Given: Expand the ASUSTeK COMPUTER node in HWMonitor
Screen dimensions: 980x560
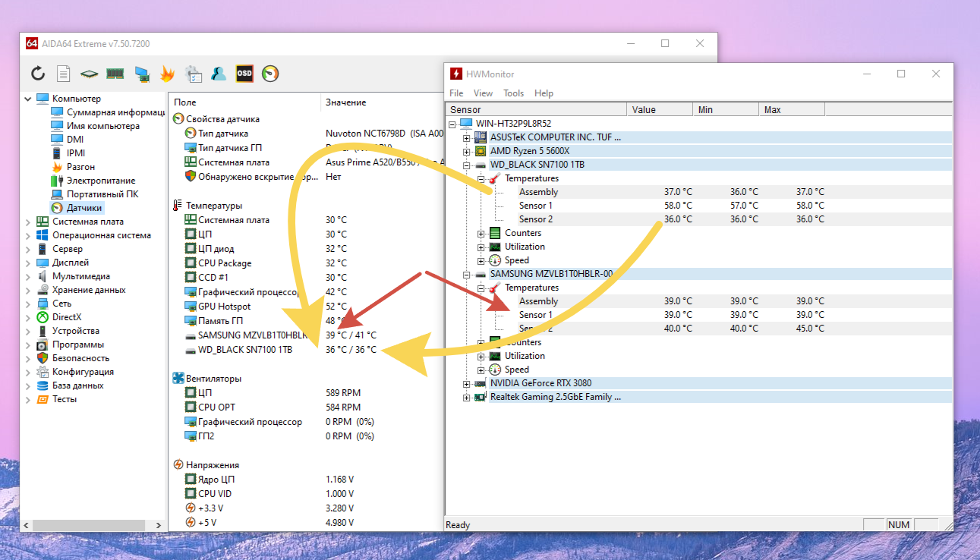Looking at the screenshot, I should (x=466, y=138).
